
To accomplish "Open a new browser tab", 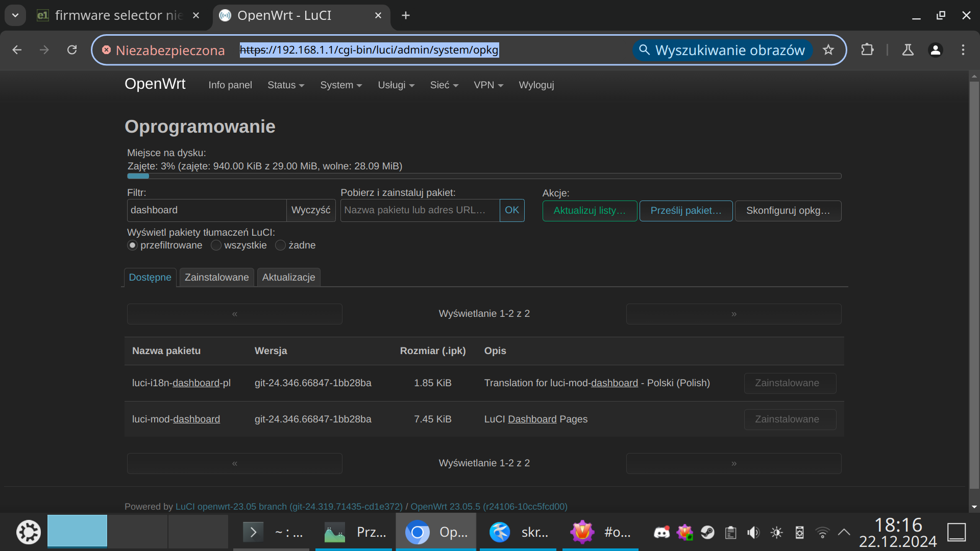I will pyautogui.click(x=406, y=15).
